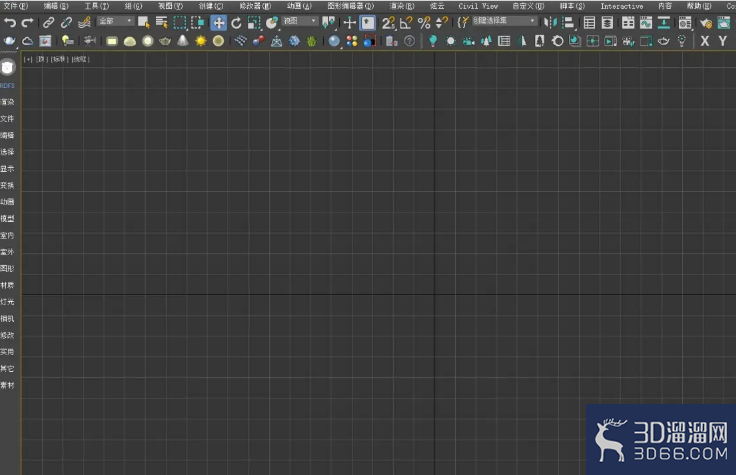This screenshot has width=736, height=475.
Task: Click the teal camera icon
Action: (x=468, y=41)
